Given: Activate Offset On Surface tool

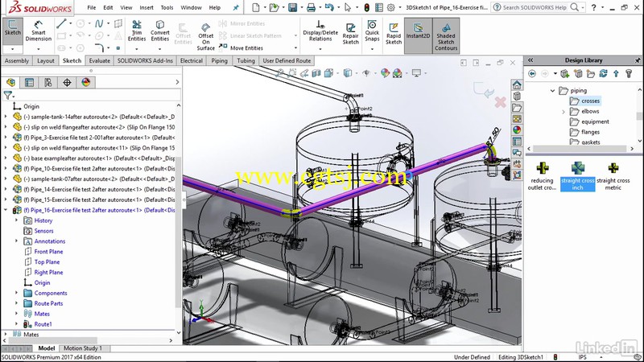Looking at the screenshot, I should click(x=206, y=37).
